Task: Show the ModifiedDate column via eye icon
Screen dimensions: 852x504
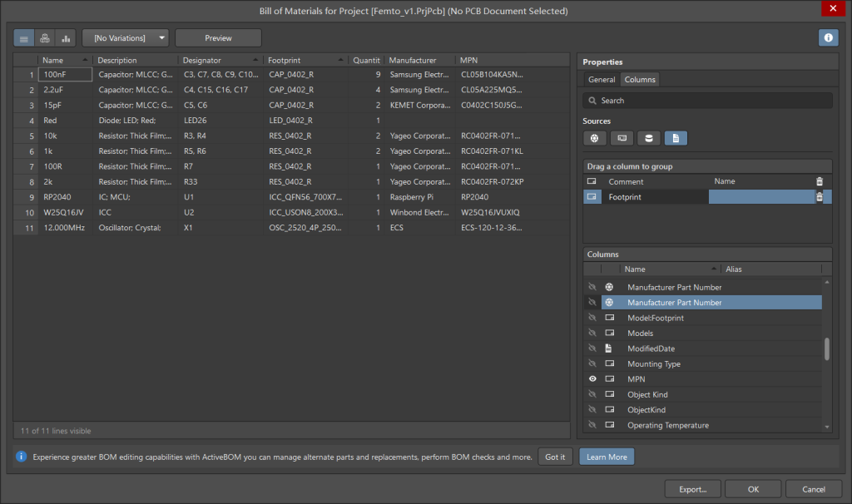Action: 592,348
